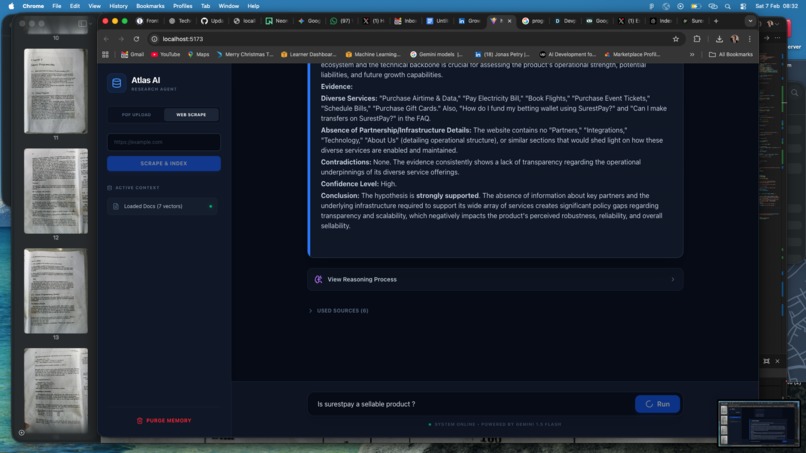This screenshot has width=806, height=453.
Task: Click the query input containing 'Is surestpay a sellable product ?'
Action: tap(471, 404)
